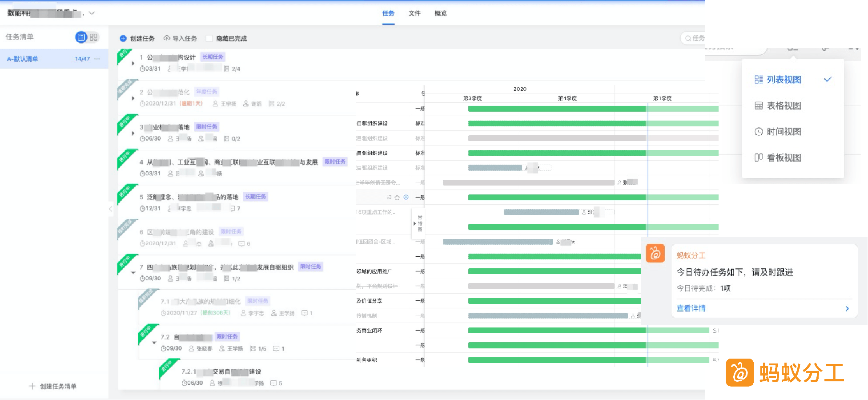Open the project name dropdown arrow

92,13
